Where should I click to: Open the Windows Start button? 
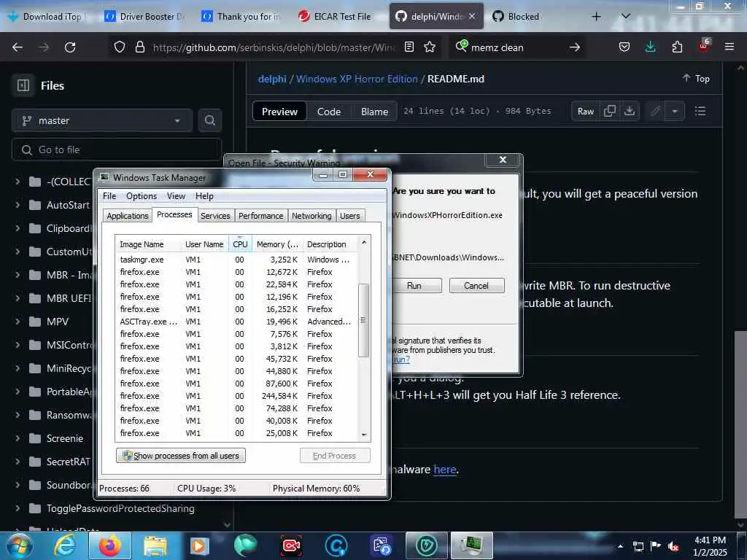[19, 545]
